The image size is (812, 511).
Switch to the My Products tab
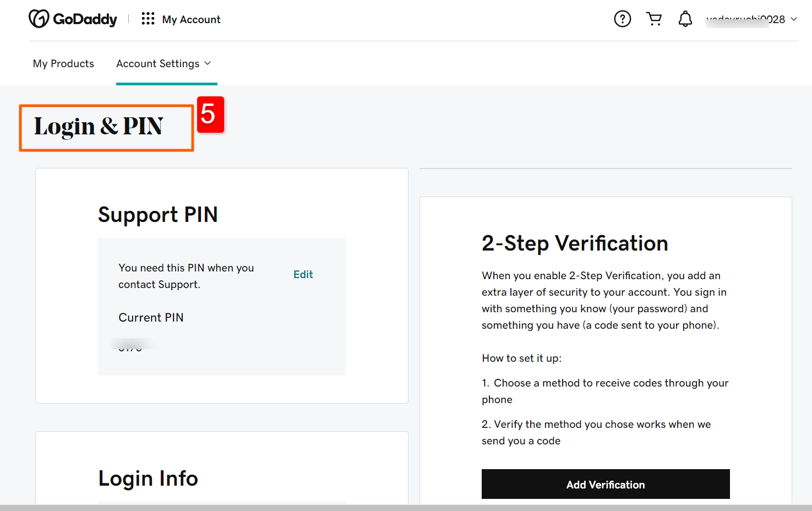pyautogui.click(x=63, y=63)
